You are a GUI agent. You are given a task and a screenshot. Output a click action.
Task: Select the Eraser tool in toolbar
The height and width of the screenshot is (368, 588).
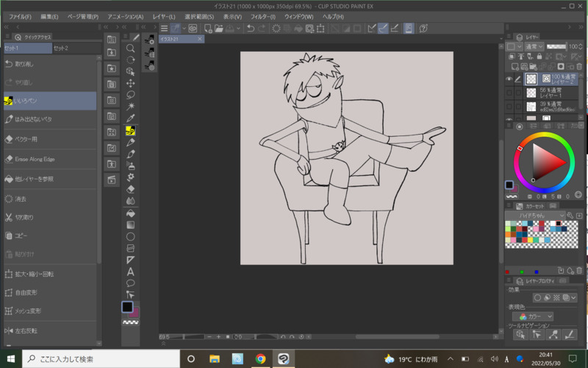pos(130,188)
